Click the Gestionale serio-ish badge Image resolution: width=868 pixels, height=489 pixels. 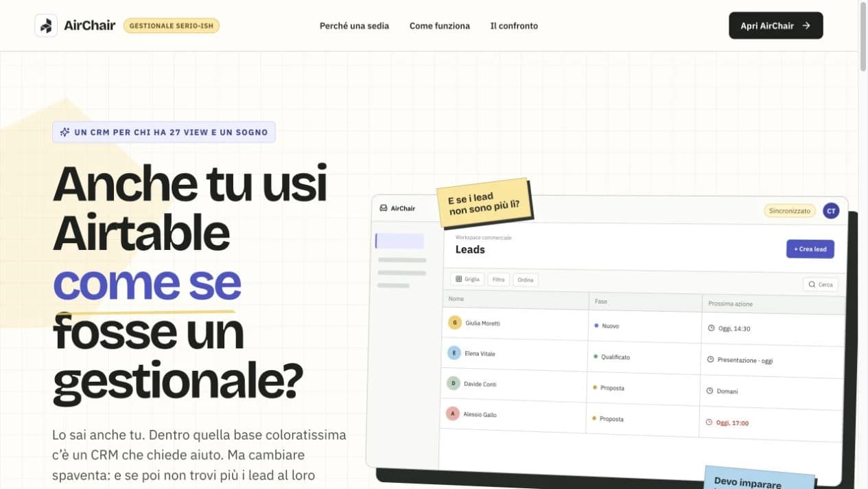point(172,25)
